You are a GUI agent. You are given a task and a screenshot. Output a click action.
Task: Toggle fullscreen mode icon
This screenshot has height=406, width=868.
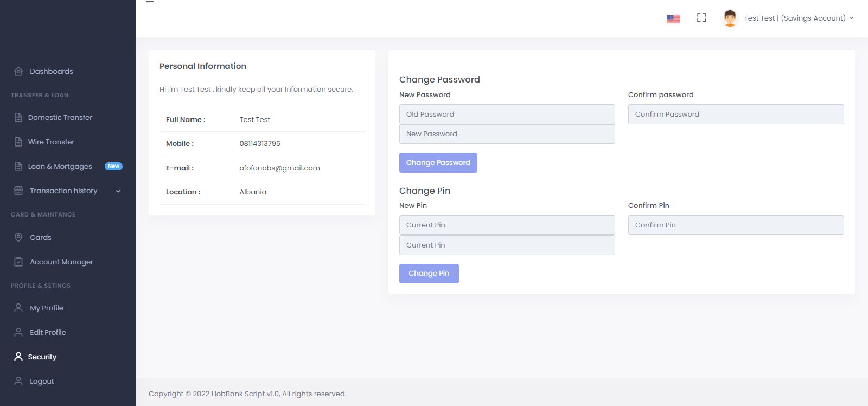pos(701,18)
